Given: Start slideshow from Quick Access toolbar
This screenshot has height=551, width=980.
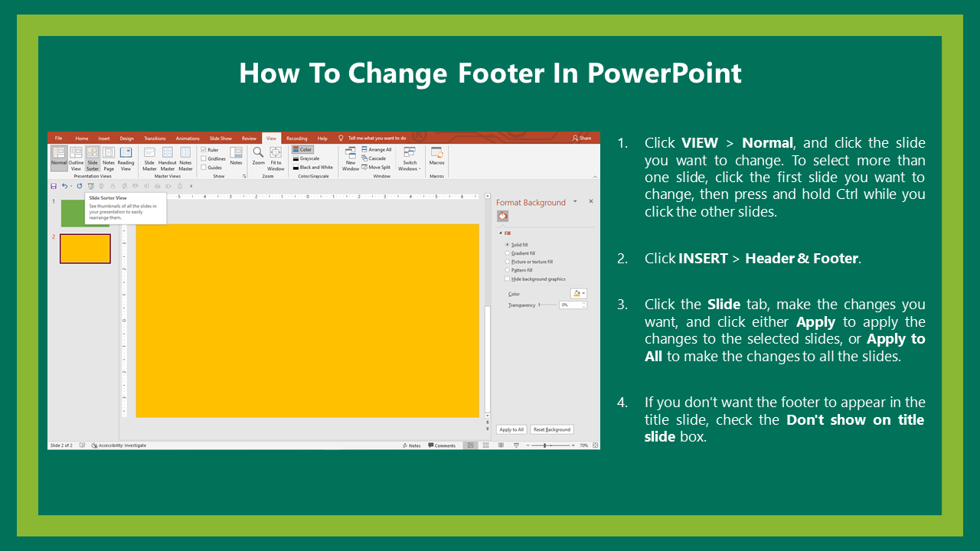Looking at the screenshot, I should click(x=90, y=186).
